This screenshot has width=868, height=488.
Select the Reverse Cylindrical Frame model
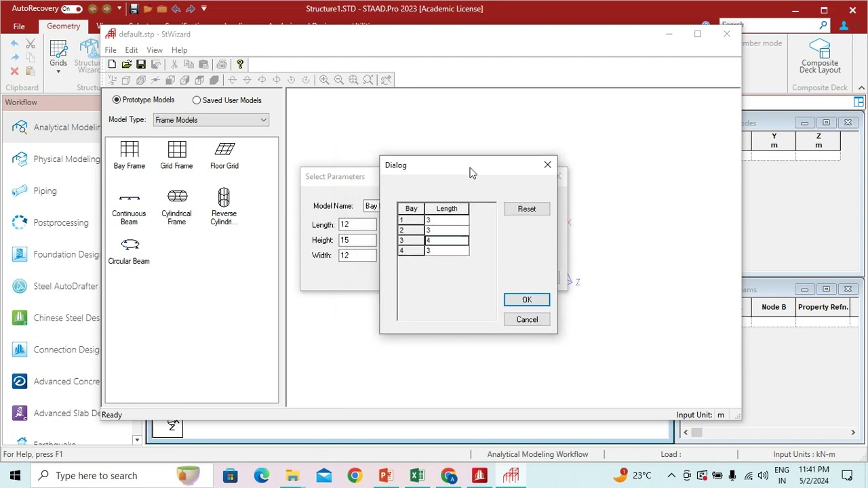pyautogui.click(x=224, y=207)
